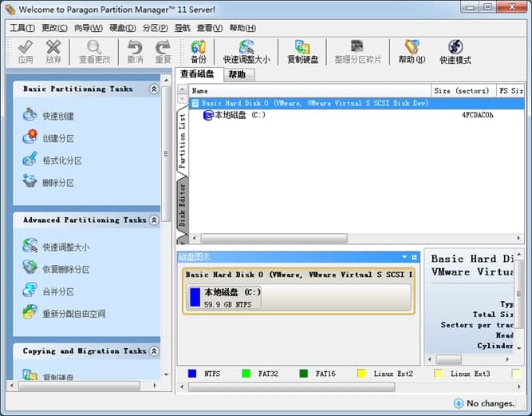The image size is (532, 416).
Task: Click the 快速创建 task link
Action: pos(58,116)
